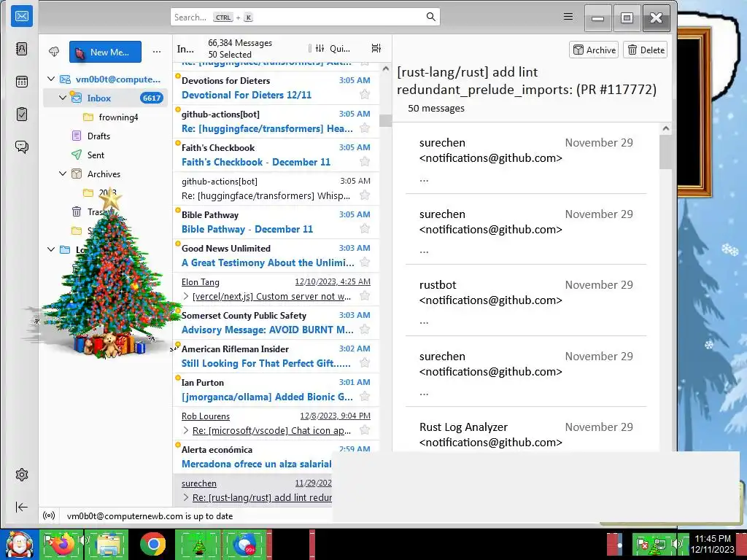Open the Drafts folder
747x560 pixels.
[x=98, y=136]
